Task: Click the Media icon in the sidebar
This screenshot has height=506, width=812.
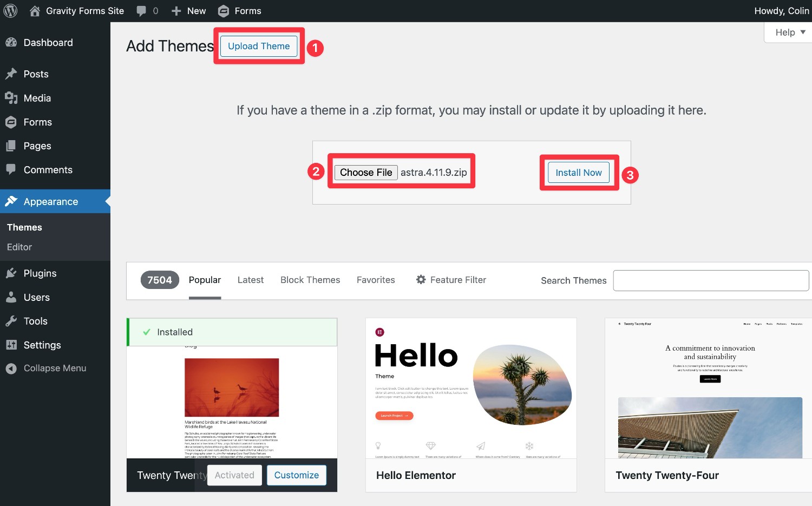Action: tap(11, 98)
